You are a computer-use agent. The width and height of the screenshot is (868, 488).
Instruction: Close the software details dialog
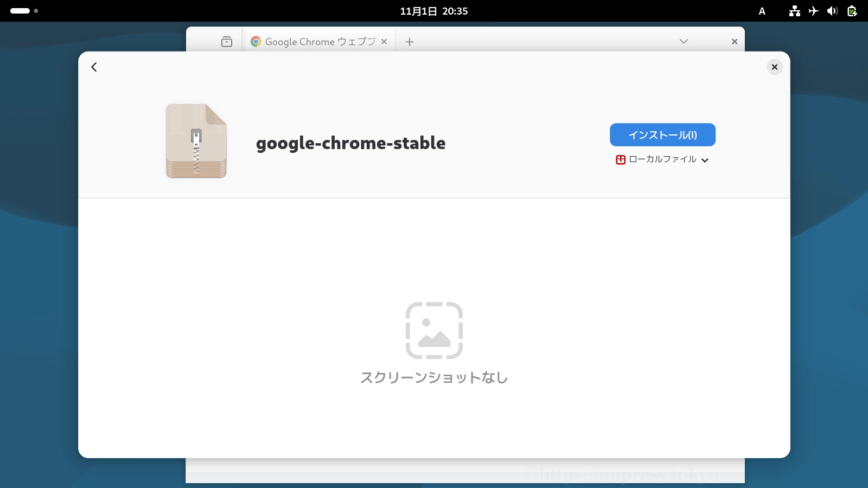point(774,67)
